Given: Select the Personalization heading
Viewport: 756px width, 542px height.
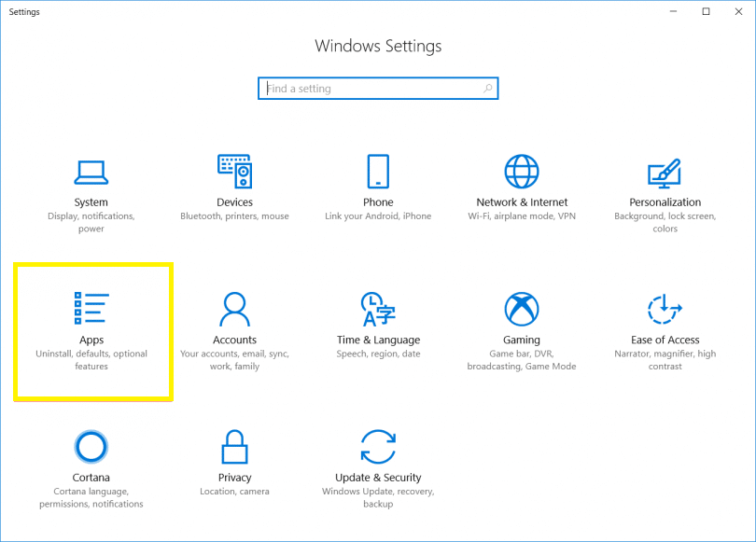Looking at the screenshot, I should (665, 202).
